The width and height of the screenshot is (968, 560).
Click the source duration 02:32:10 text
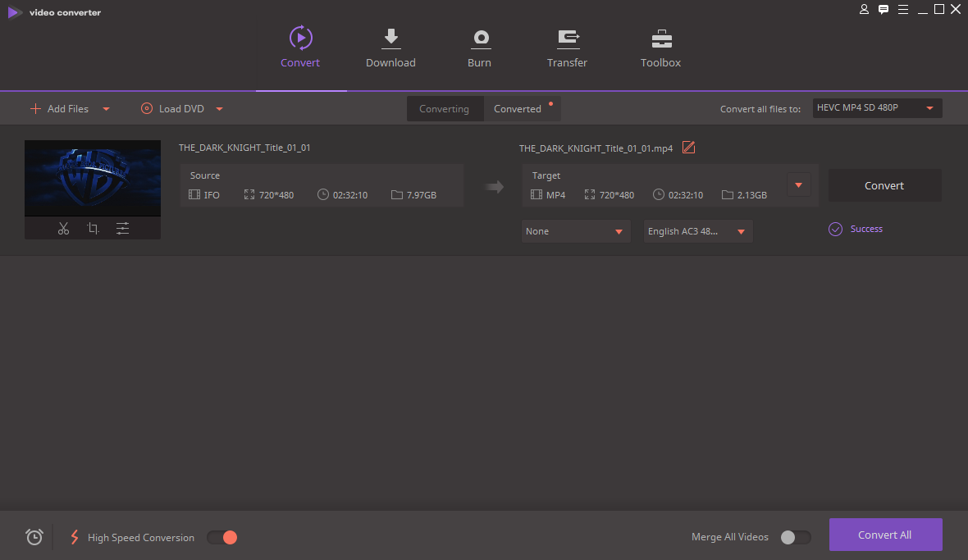[350, 195]
